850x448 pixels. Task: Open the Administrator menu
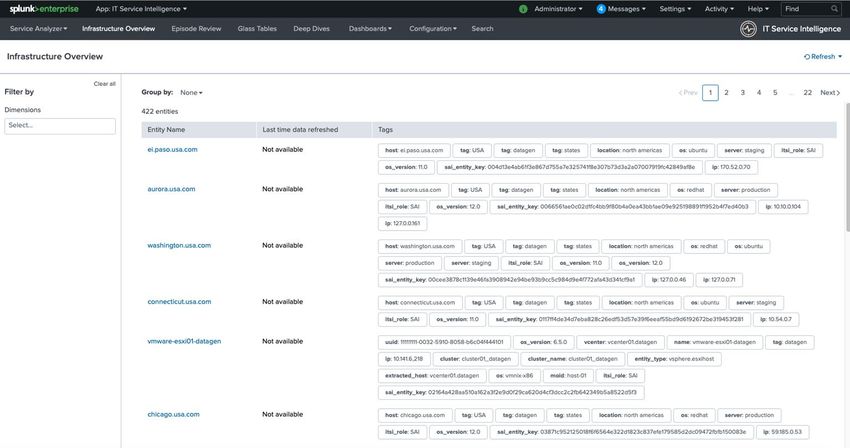[558, 9]
